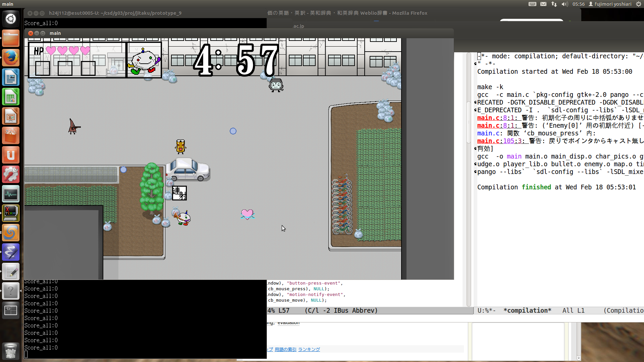The image size is (644, 362).
Task: Click the last pink HP heart
Action: point(85,51)
